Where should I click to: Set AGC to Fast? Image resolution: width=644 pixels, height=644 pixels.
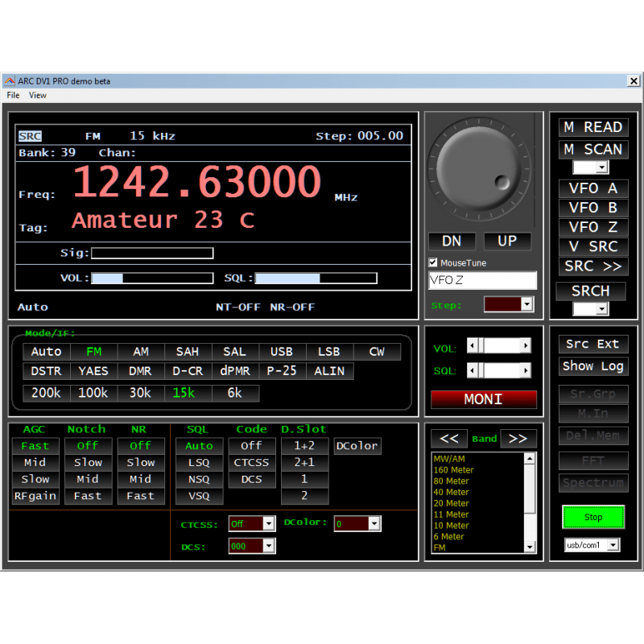click(35, 446)
